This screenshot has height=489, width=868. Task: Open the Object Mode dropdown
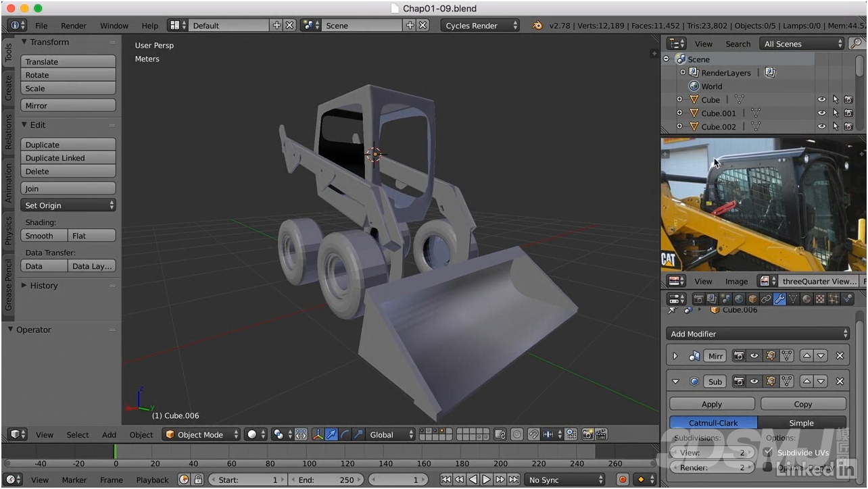201,434
